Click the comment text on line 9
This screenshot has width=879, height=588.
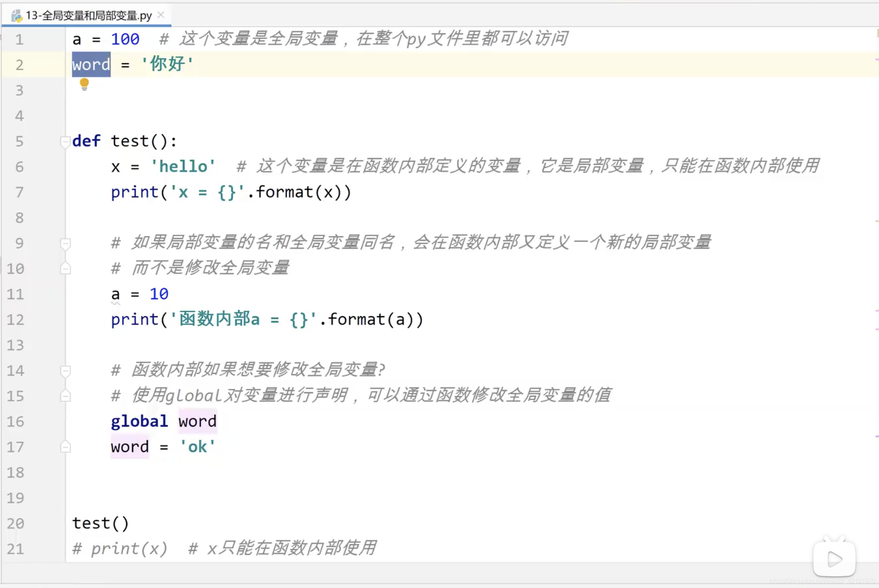pos(411,242)
